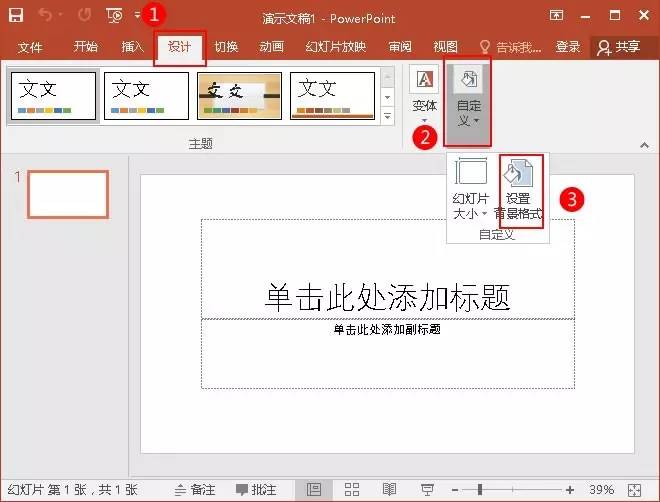
Task: Click the 登录 (Sign in) link
Action: click(x=568, y=47)
